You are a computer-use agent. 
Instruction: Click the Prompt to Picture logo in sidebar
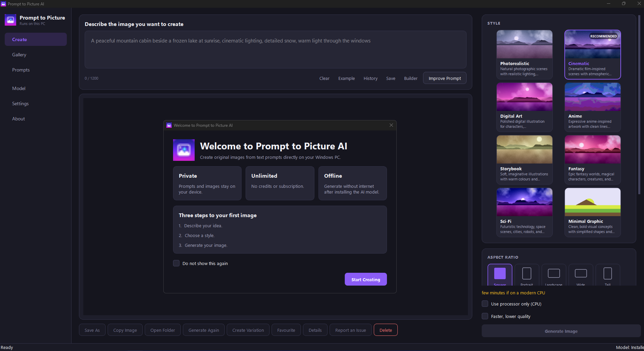(x=10, y=20)
